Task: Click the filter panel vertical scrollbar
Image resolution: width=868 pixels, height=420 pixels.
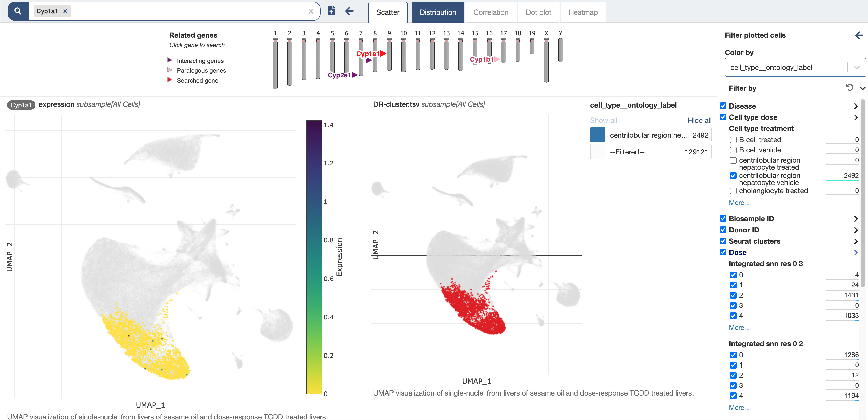Action: click(x=863, y=193)
